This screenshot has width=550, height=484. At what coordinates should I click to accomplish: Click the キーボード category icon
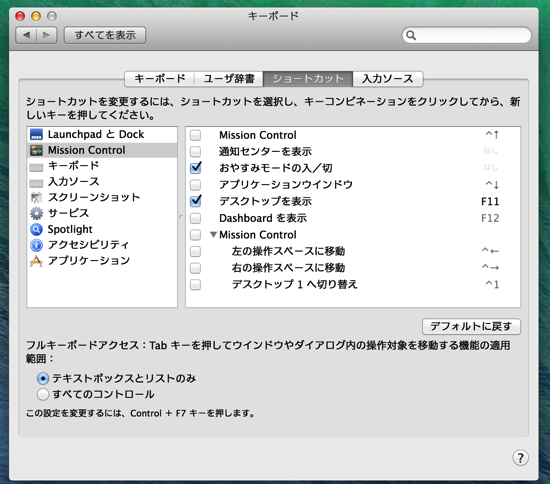coord(36,167)
